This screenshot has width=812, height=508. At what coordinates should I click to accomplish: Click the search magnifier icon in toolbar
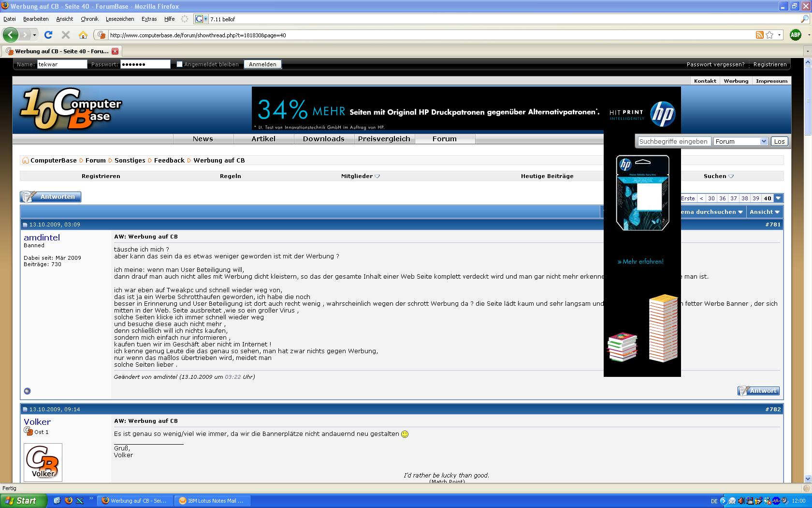(805, 19)
